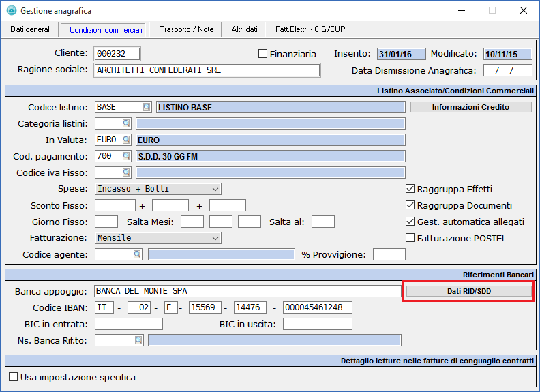Go to Altri dati tab

click(245, 29)
